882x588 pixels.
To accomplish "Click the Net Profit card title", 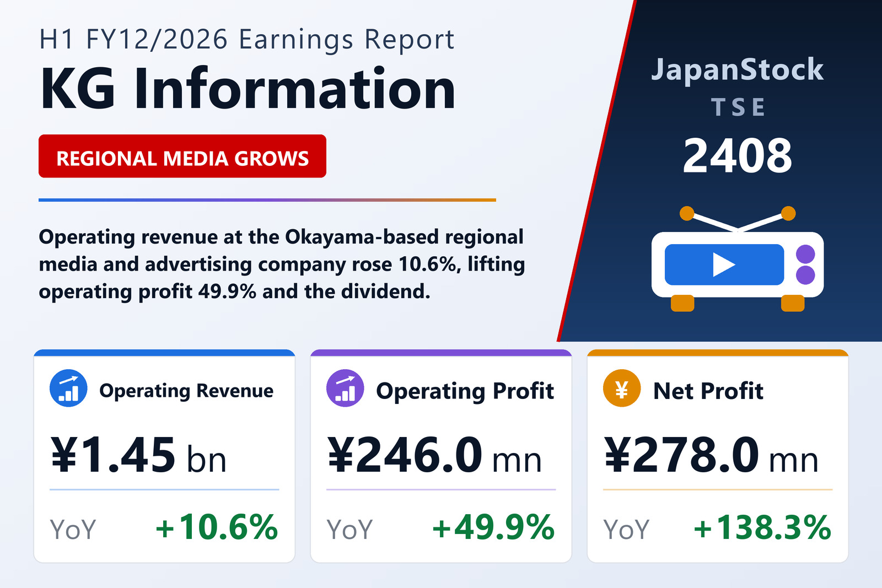I will 708,391.
